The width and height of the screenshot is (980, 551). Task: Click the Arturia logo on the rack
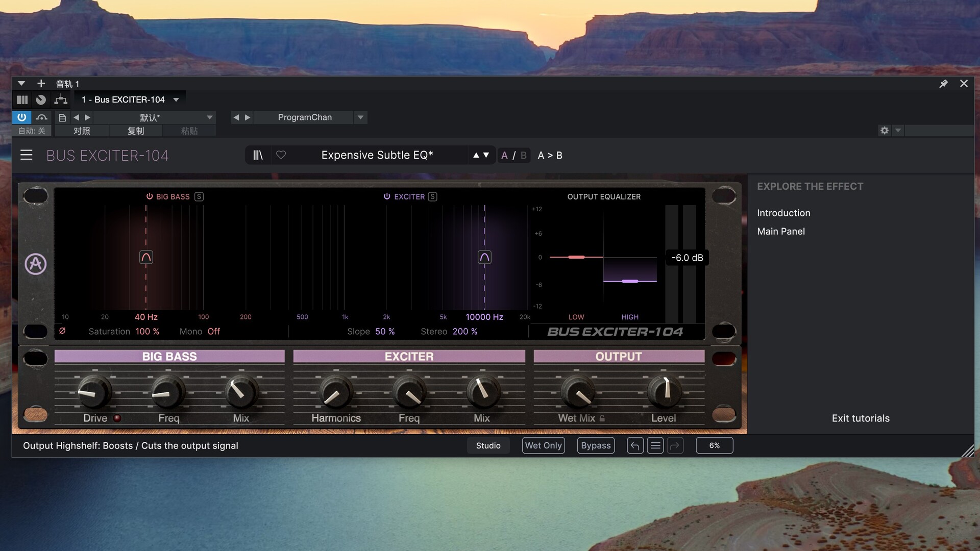(x=36, y=264)
